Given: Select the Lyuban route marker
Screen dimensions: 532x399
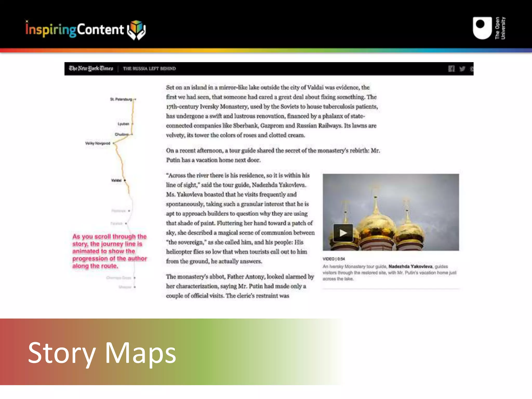Looking at the screenshot, I should tap(132, 124).
